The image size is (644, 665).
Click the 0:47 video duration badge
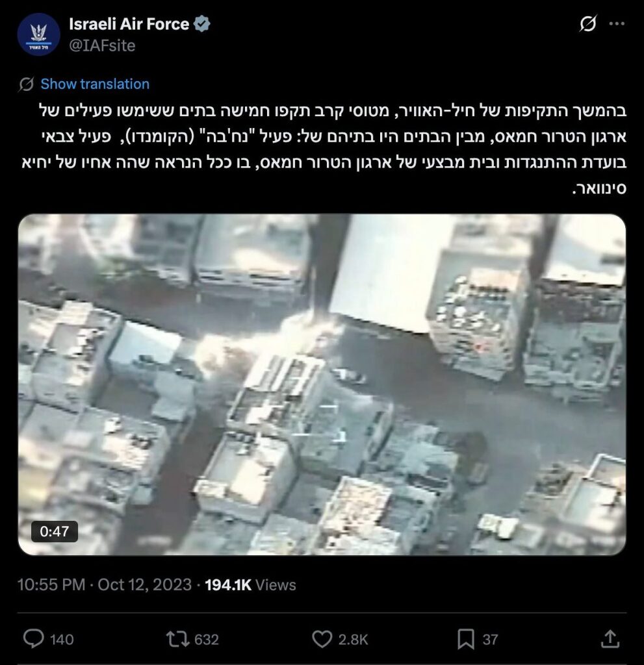pos(55,531)
